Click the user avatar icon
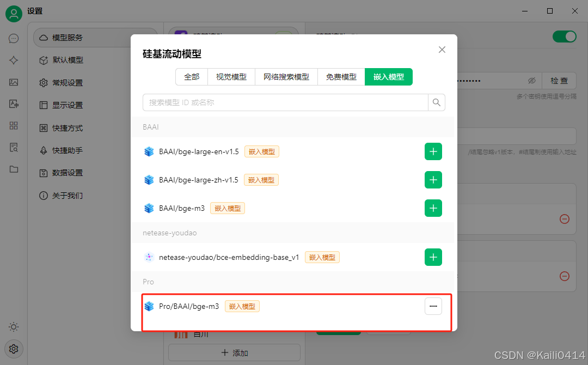The image size is (588, 365). coord(14,14)
